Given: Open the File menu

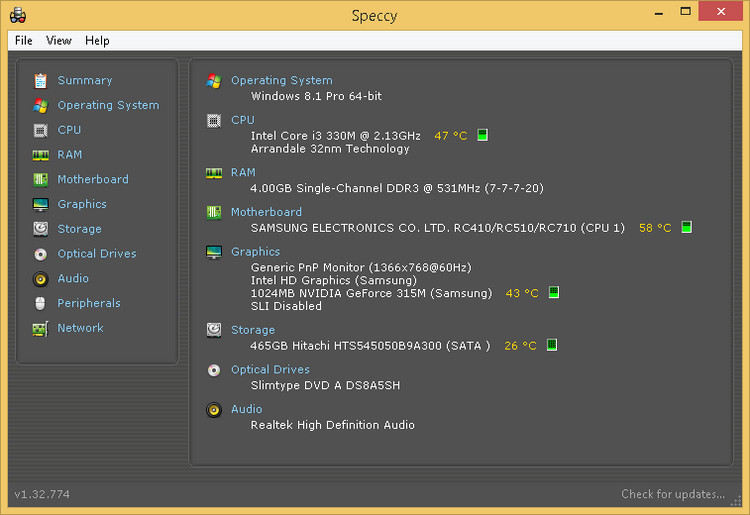Looking at the screenshot, I should [23, 41].
